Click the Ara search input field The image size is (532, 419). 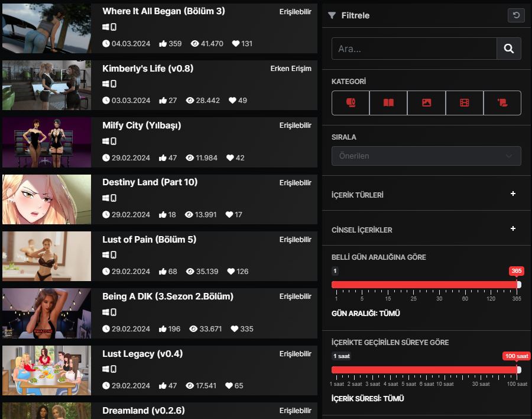pos(414,49)
